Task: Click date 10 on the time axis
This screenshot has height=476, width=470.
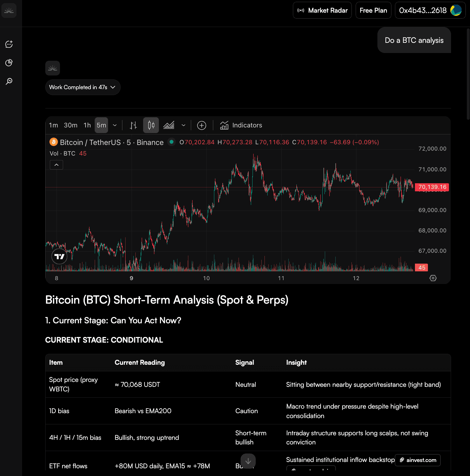Action: (206, 278)
